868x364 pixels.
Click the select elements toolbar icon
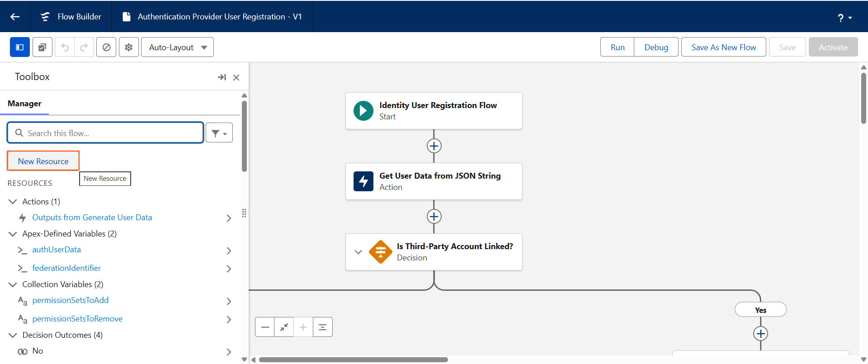pyautogui.click(x=42, y=47)
